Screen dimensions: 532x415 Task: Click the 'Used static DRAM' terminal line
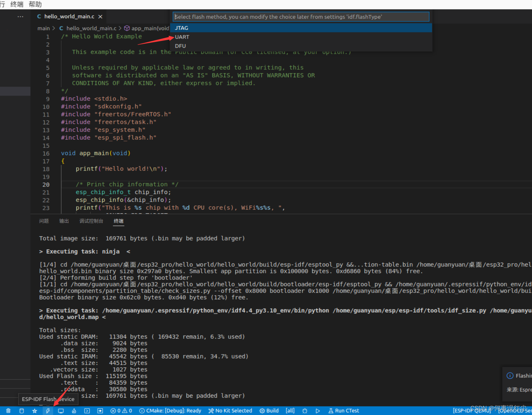142,337
